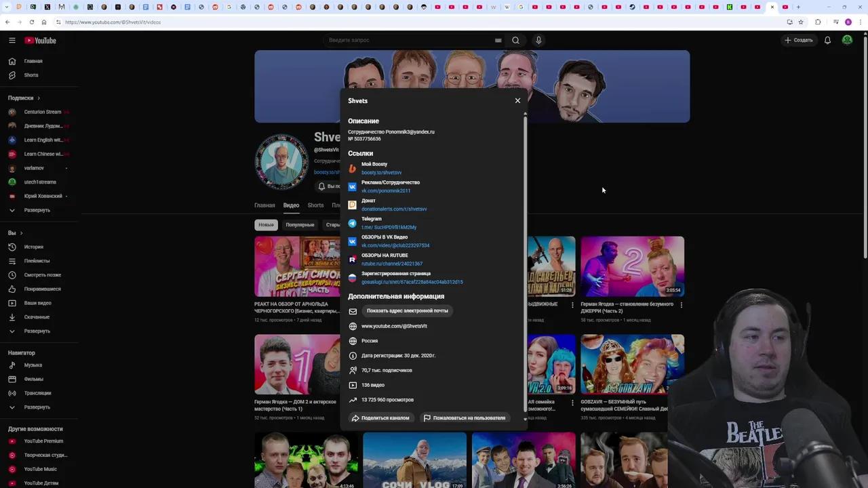The width and height of the screenshot is (868, 488).
Task: Focus the Введите запрос search field
Action: click(410, 40)
